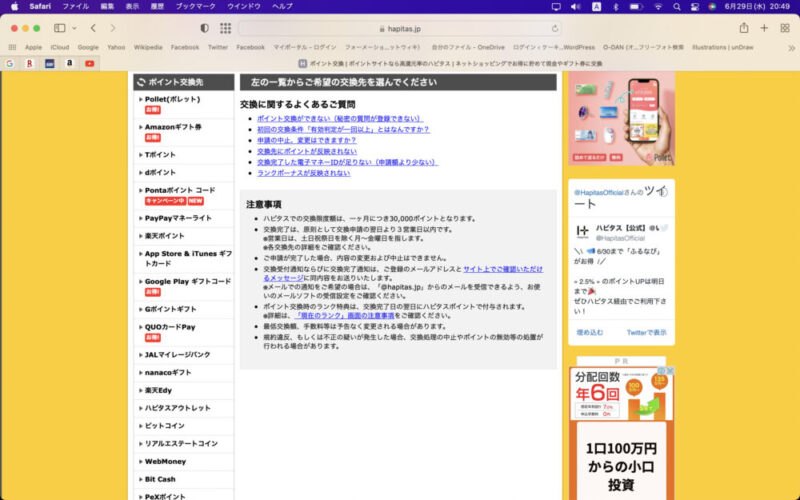The image size is (800, 500).
Task: Click the Pollet phone advertisement banner
Action: [x=621, y=118]
